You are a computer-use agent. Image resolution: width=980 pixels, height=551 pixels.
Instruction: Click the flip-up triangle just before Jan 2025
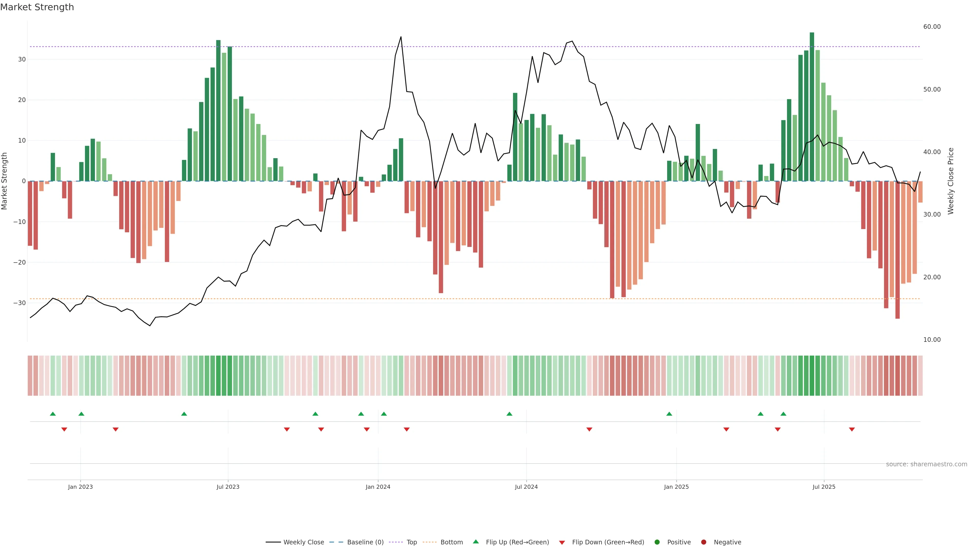669,414
